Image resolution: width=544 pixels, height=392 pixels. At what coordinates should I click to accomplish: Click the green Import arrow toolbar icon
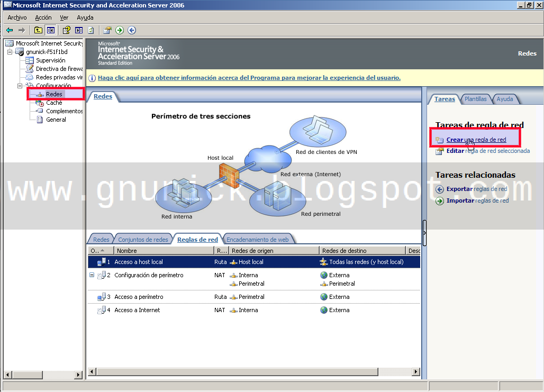point(120,31)
